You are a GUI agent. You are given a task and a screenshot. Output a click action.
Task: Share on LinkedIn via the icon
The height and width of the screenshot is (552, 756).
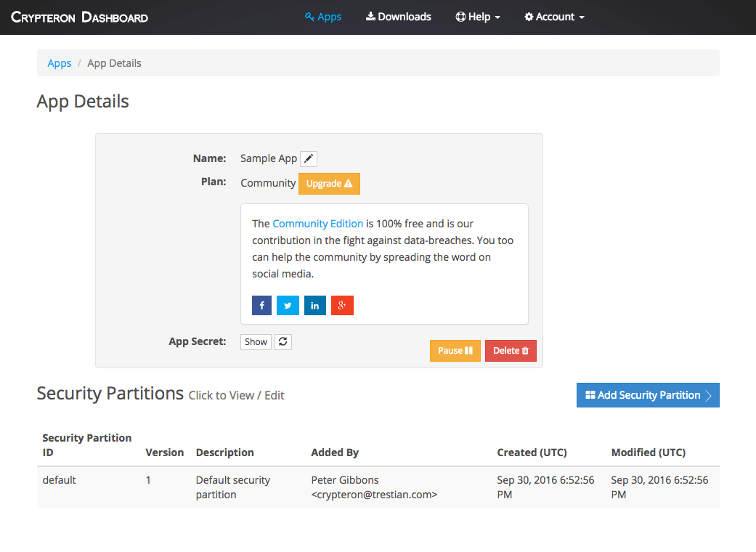click(x=314, y=306)
